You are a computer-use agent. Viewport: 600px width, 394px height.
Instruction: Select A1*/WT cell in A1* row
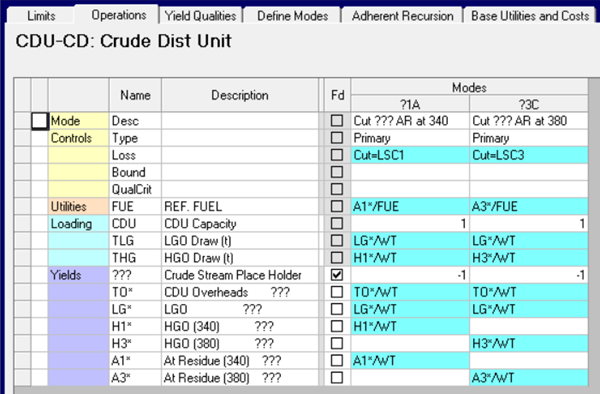410,360
